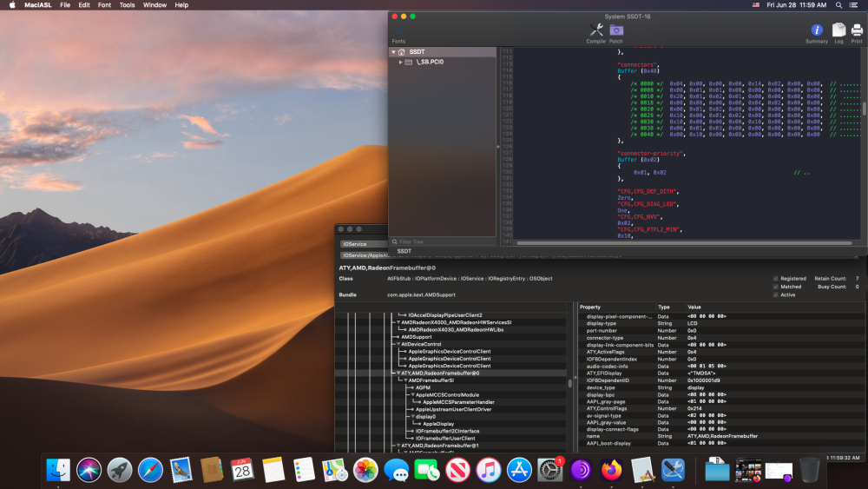Open the Tools menu
The width and height of the screenshot is (868, 489).
[127, 5]
